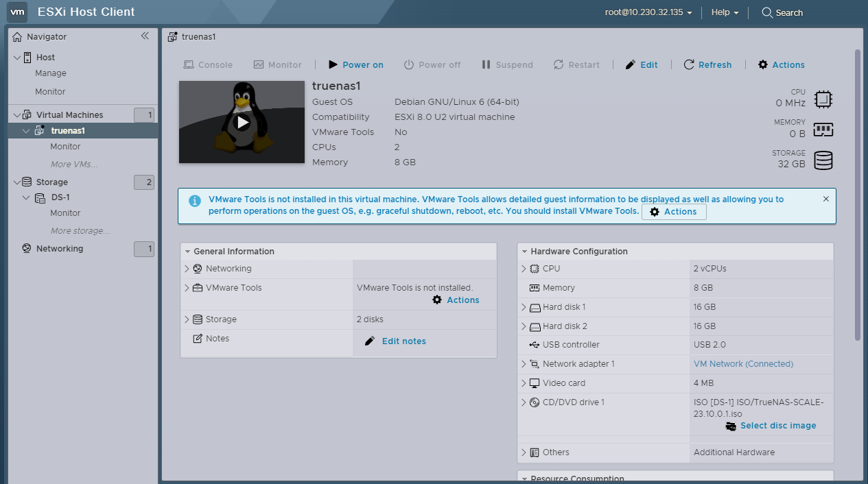Click the VMware vm logo icon
868x484 pixels.
coord(18,12)
